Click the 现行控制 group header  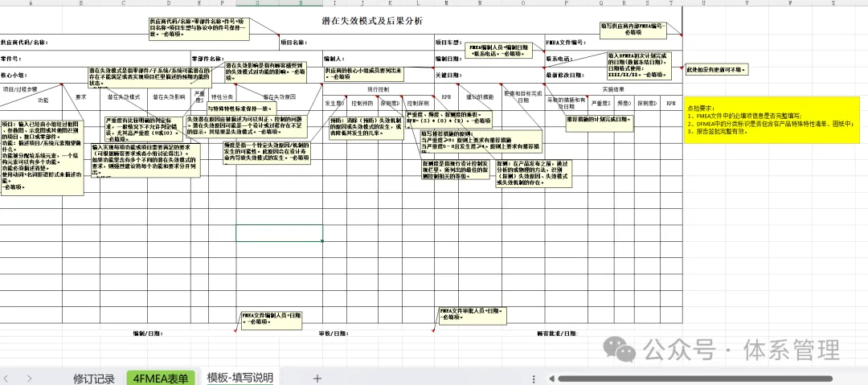coord(378,88)
